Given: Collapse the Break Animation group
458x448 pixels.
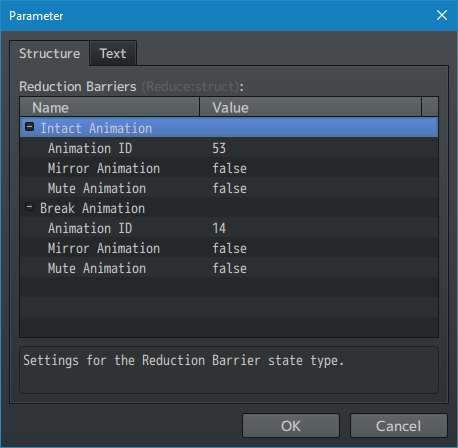Looking at the screenshot, I should (x=29, y=207).
